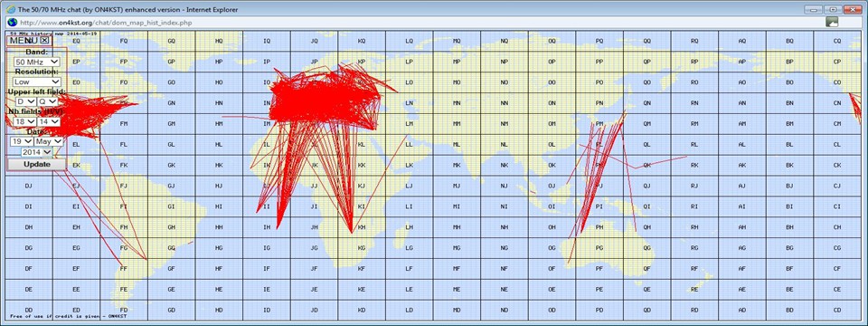Image resolution: width=868 pixels, height=326 pixels.
Task: Open the vertical fields count dropdown showing 14
Action: coord(49,121)
